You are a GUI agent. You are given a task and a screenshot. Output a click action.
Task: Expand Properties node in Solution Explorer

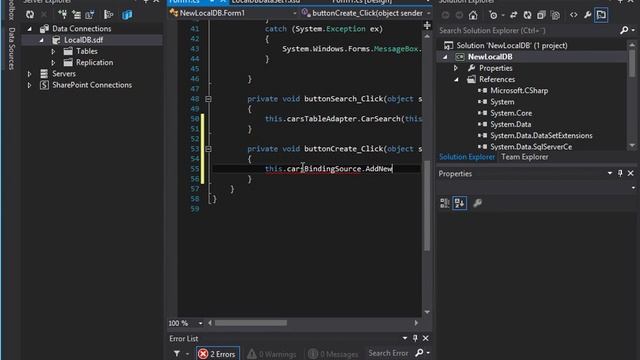[456, 68]
